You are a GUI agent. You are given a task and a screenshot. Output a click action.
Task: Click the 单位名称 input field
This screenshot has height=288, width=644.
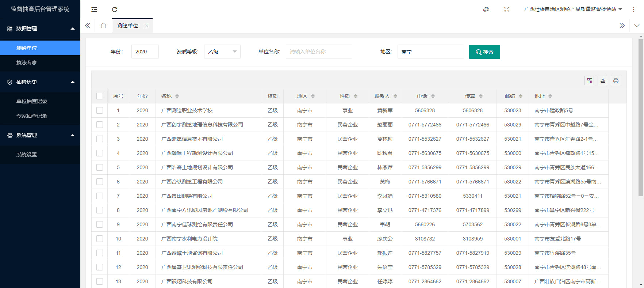(x=319, y=52)
